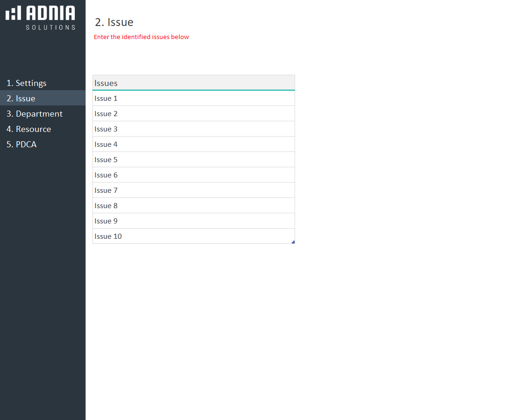The width and height of the screenshot is (520, 420).
Task: Go to 3. Department section
Action: (34, 114)
